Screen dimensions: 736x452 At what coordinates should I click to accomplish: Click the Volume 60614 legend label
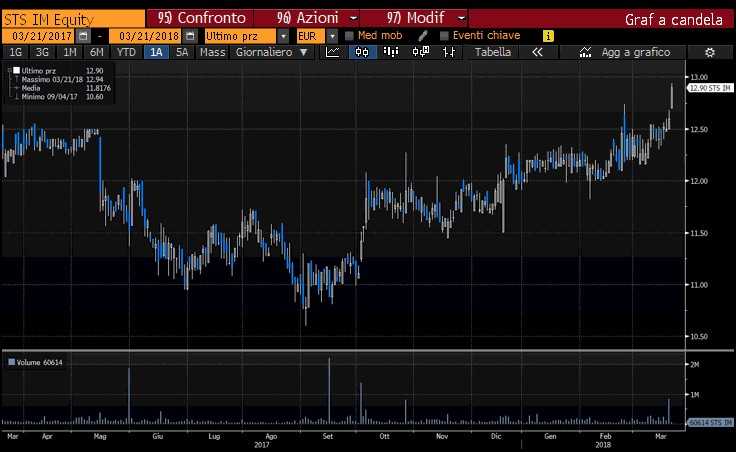[x=39, y=362]
